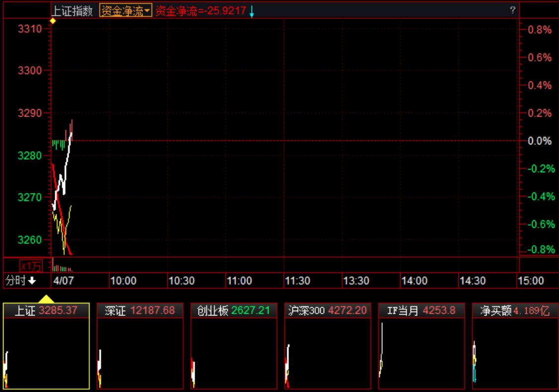This screenshot has width=559, height=392.
Task: Click the 资金净流=-25.9217 value text
Action: click(201, 11)
